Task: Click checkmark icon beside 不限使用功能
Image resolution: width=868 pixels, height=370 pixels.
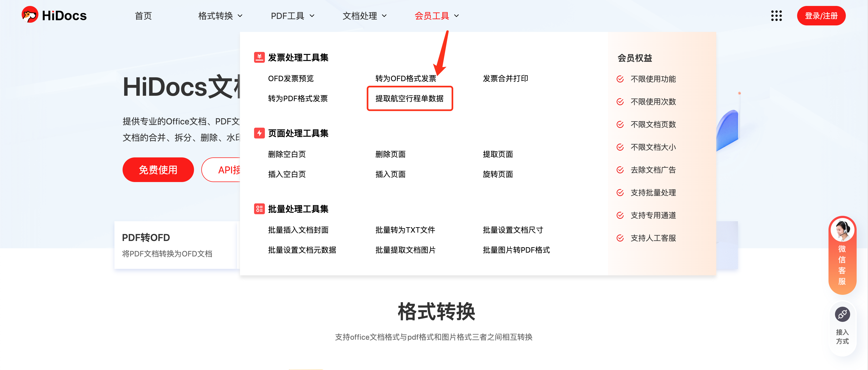Action: 620,79
